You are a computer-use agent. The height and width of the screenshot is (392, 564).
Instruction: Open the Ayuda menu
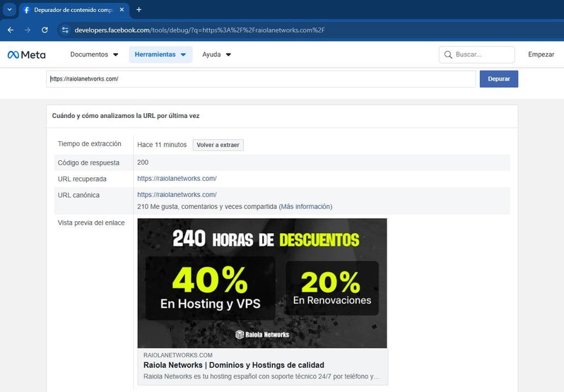(216, 54)
